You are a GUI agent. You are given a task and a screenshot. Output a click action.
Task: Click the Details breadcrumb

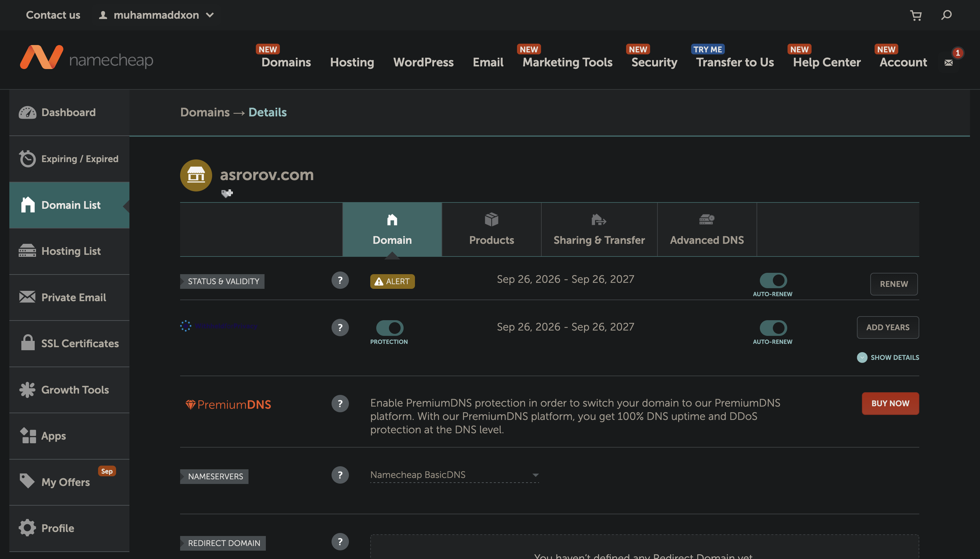coord(268,112)
